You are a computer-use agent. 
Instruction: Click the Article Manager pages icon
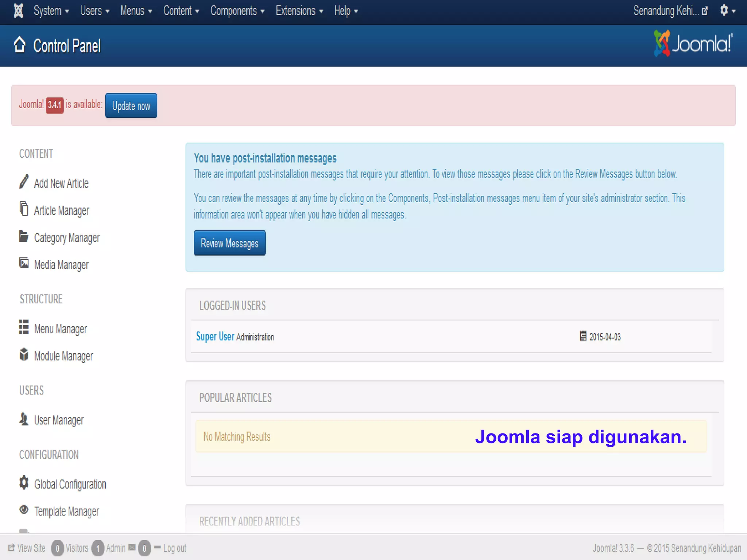[x=24, y=209]
